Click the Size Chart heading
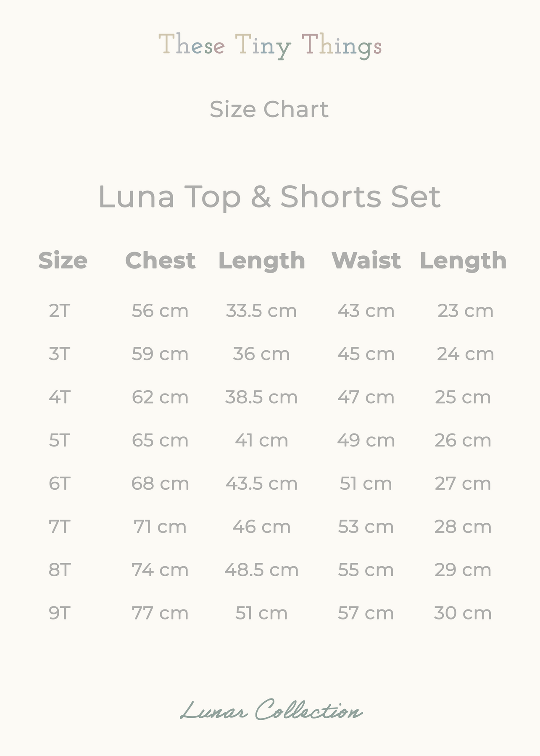540x756 pixels. pyautogui.click(x=269, y=110)
